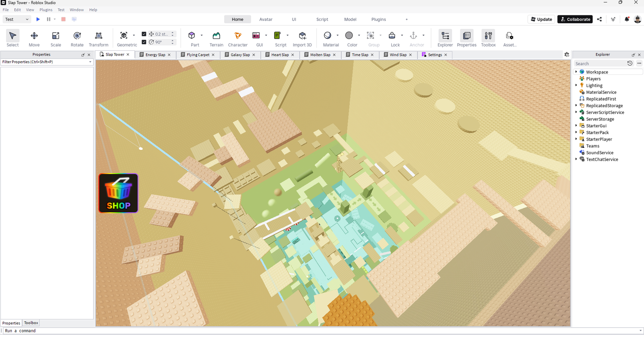Click the Anchor tool
Screen dimensions: 644x344
pos(413,35)
